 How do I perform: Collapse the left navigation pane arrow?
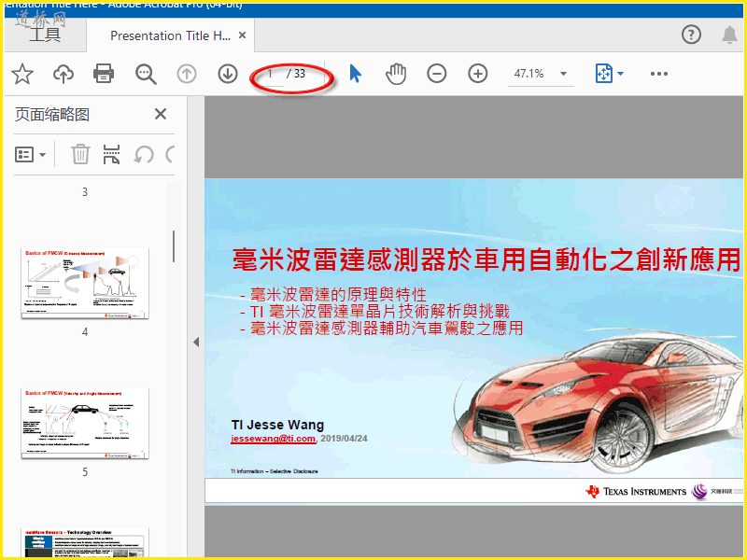pyautogui.click(x=196, y=343)
